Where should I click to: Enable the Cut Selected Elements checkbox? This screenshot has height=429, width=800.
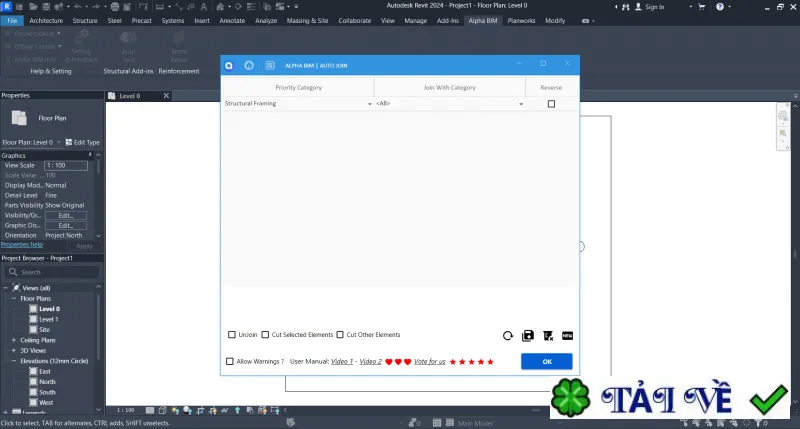[265, 335]
